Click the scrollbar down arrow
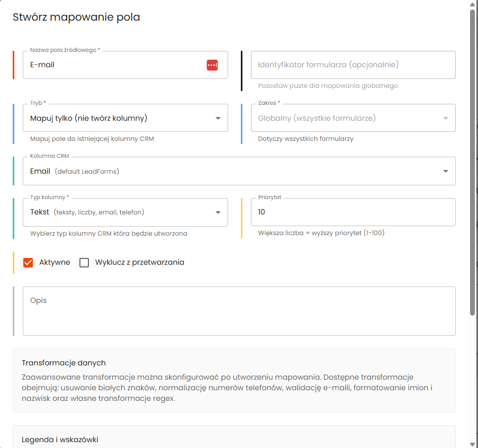Image resolution: width=478 pixels, height=448 pixels. click(x=472, y=444)
